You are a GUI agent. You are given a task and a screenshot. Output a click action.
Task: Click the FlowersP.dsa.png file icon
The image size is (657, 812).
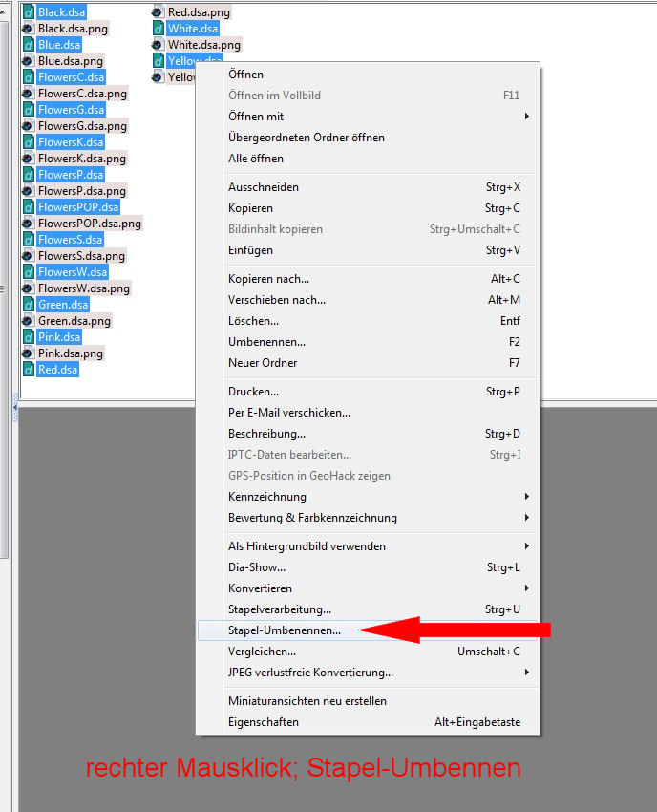(x=28, y=191)
